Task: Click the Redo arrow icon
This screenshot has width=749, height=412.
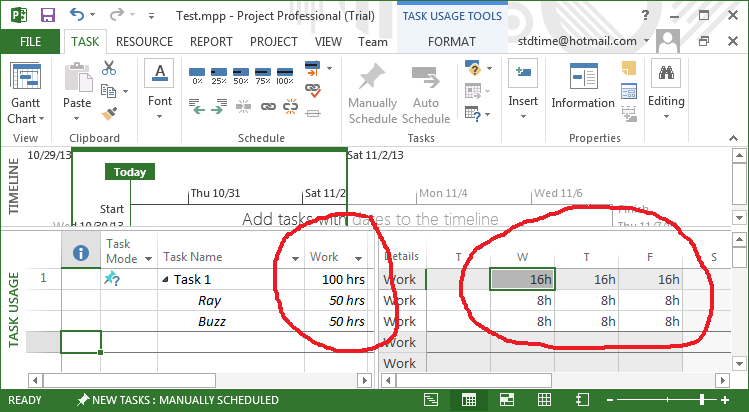Action: [116, 15]
